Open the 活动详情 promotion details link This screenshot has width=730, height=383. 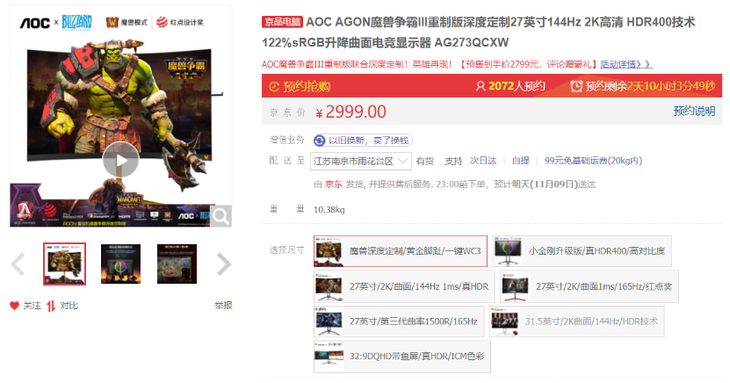pos(626,64)
